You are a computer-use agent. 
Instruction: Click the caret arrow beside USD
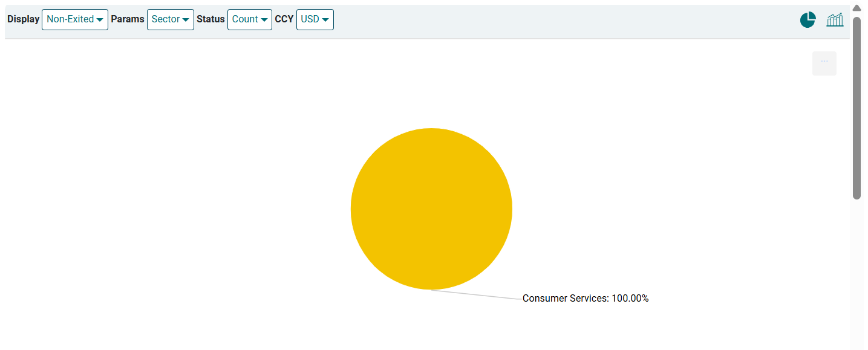click(325, 20)
